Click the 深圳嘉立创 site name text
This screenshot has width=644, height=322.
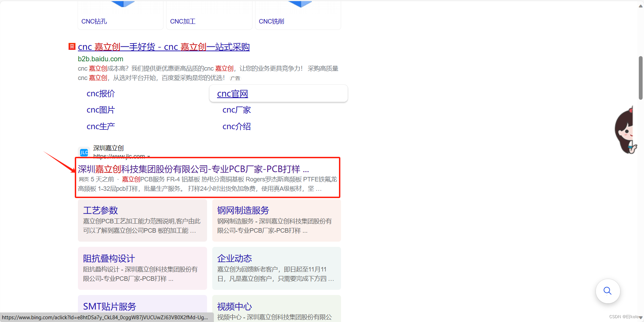(x=108, y=148)
